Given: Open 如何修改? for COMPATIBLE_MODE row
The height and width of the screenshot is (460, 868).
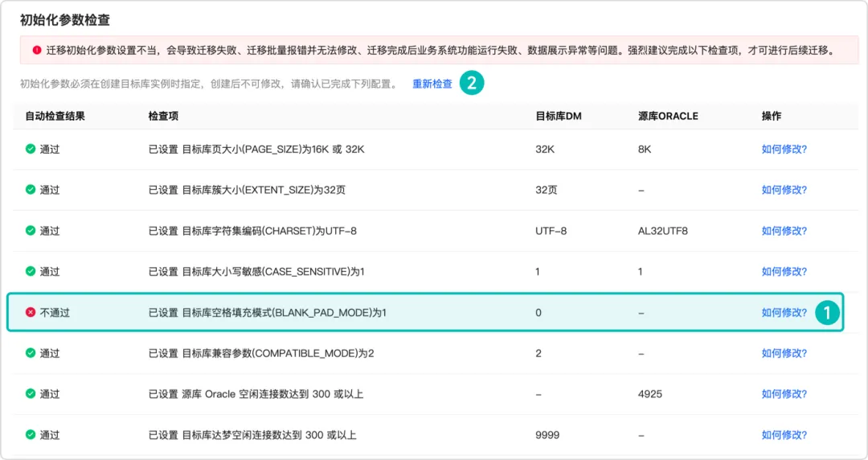Looking at the screenshot, I should pos(784,353).
